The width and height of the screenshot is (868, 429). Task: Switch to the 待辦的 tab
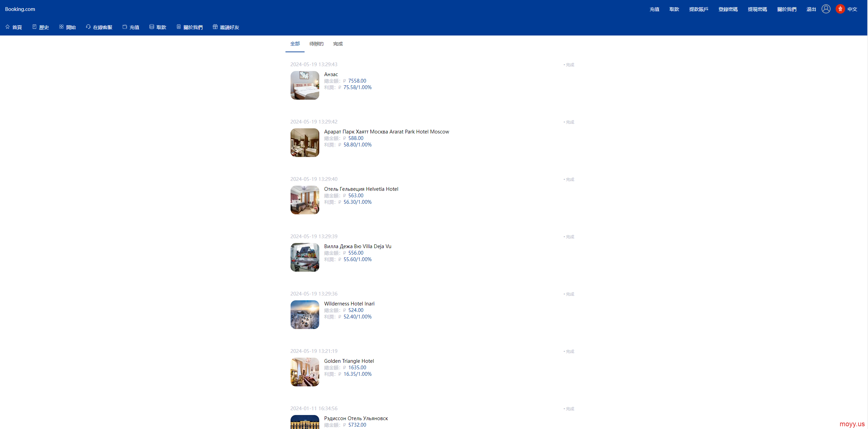317,44
